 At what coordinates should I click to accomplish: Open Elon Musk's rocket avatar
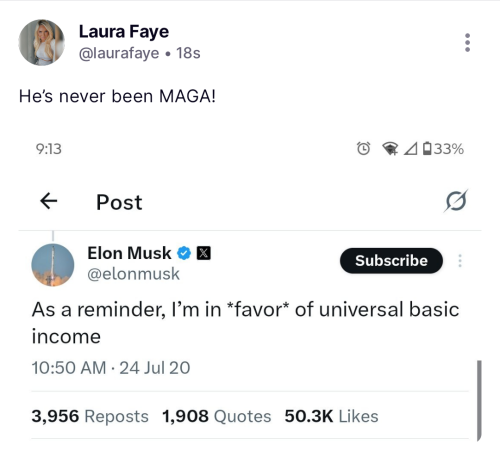(53, 265)
